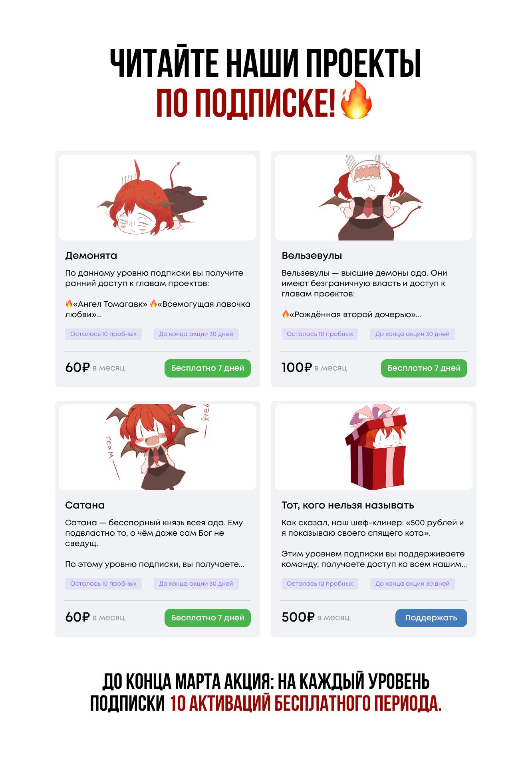
Task: Select the Вельзевулы tier title
Action: 312,256
